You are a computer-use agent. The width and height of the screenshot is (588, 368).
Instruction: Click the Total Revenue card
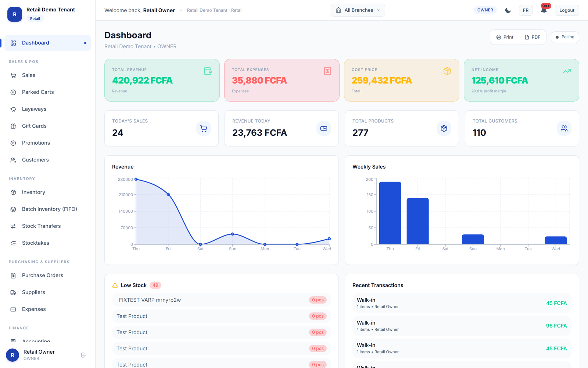coord(162,80)
